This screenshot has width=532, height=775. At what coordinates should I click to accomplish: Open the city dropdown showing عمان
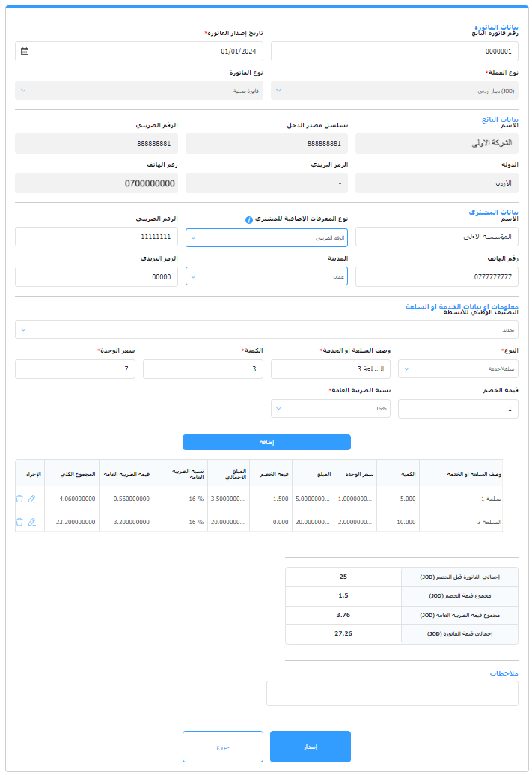click(266, 276)
